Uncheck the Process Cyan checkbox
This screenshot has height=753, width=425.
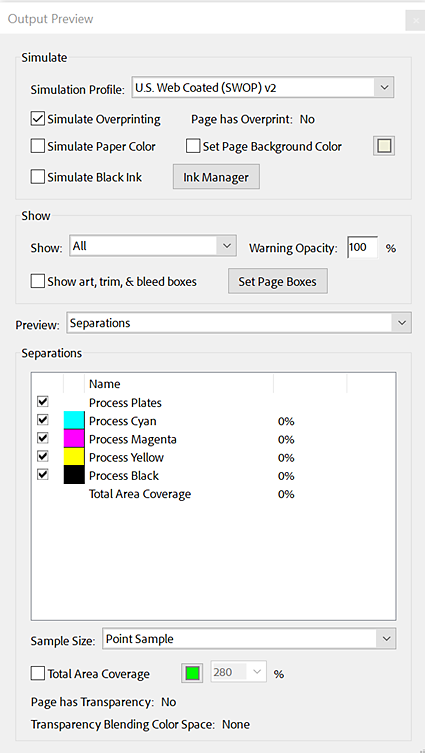point(43,420)
